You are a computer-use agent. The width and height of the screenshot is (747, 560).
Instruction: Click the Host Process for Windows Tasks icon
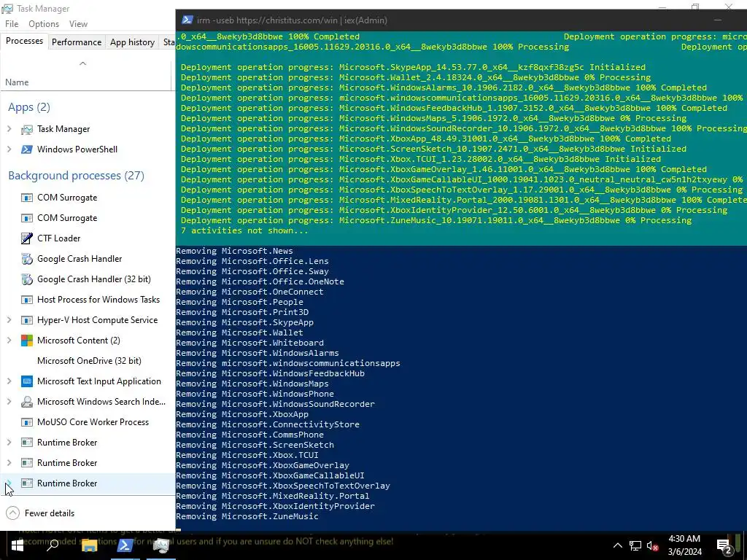(x=27, y=300)
